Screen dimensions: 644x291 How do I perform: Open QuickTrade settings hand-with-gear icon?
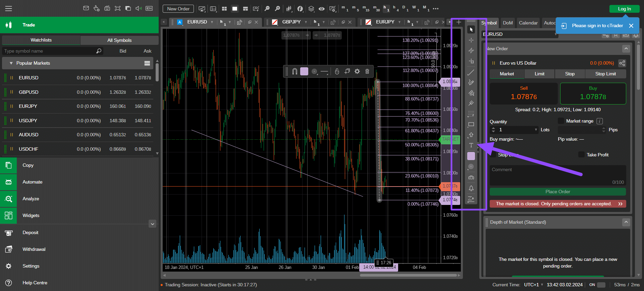(97, 8)
